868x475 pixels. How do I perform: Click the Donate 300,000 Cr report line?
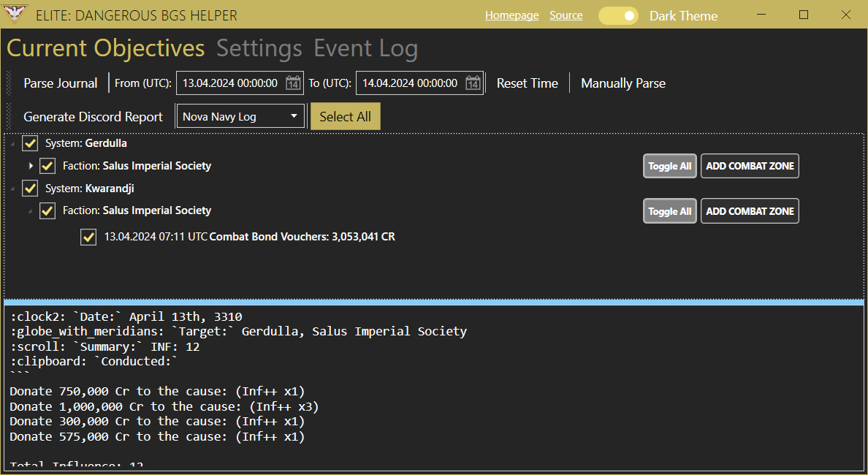(157, 422)
